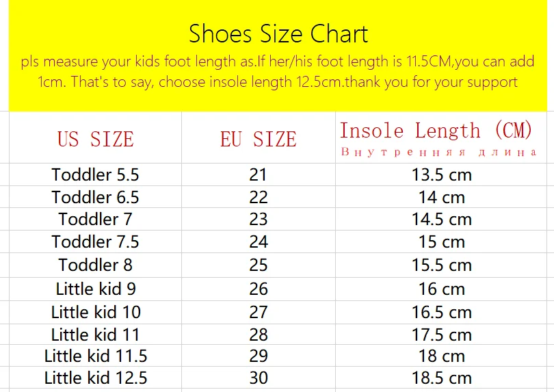The height and width of the screenshot is (392, 554).
Task: Select the '17.5 cm' insole cell
Action: click(441, 335)
